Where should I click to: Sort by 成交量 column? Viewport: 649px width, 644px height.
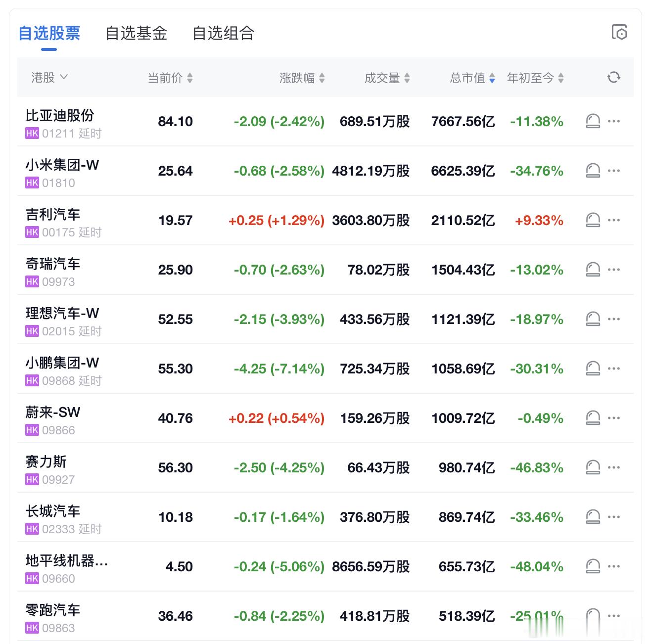point(387,78)
